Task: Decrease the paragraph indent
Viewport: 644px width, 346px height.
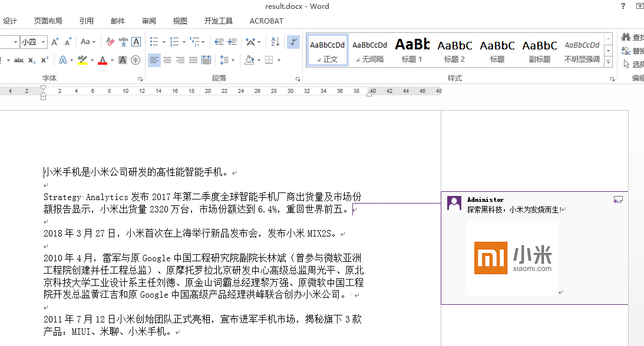Action: tap(219, 42)
